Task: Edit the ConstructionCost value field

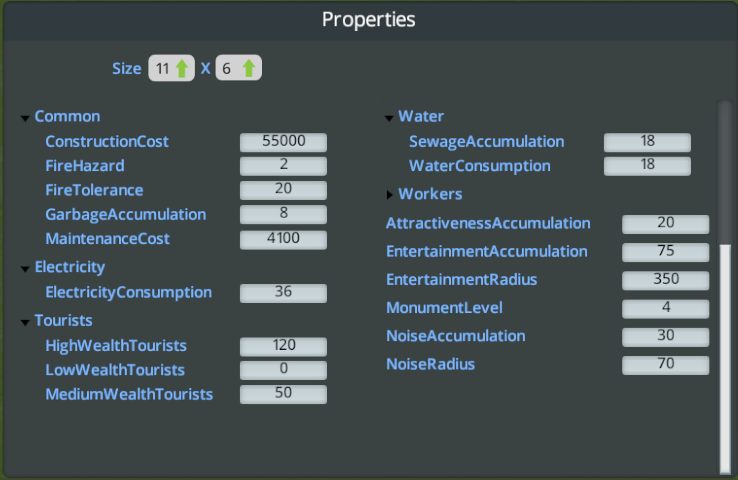Action: (x=283, y=142)
